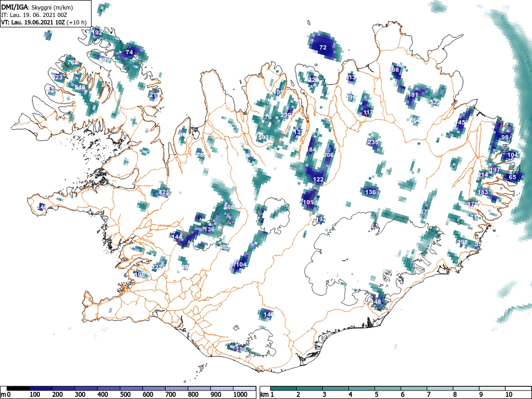Click the 'm 0' legend label
Screen dimensions: 532x399
(x=6, y=394)
